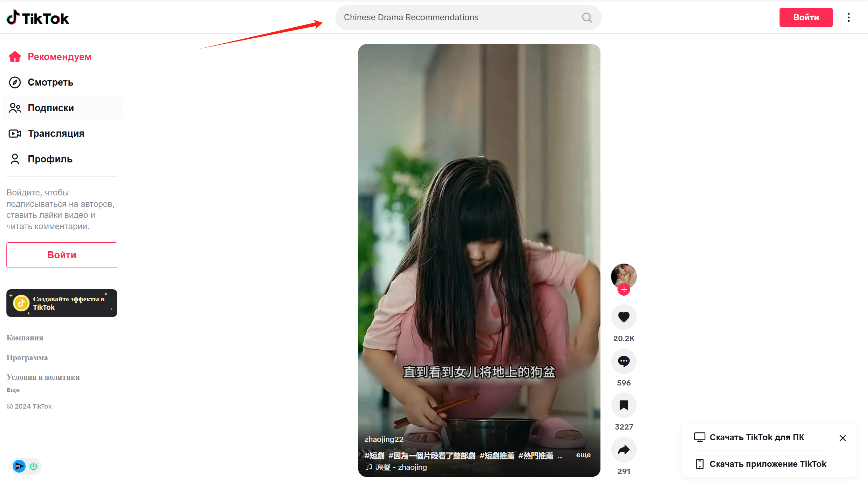This screenshot has width=868, height=485.
Task: Expand the еще (more) tags section
Action: [584, 454]
